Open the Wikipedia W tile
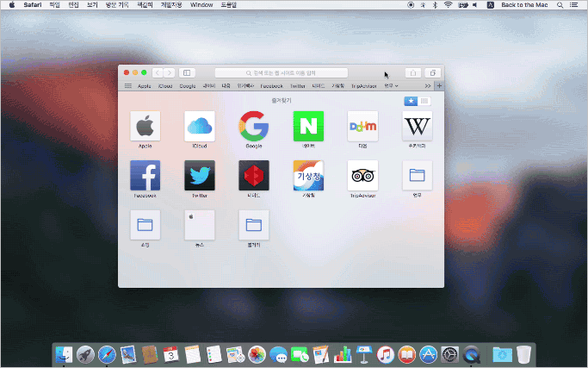The width and height of the screenshot is (588, 368). coord(417,126)
